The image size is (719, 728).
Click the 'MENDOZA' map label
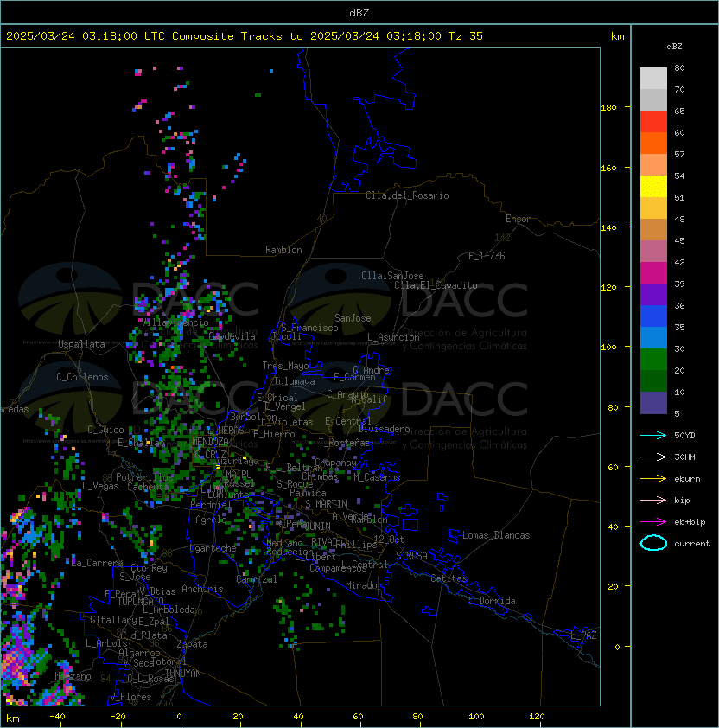[x=210, y=442]
